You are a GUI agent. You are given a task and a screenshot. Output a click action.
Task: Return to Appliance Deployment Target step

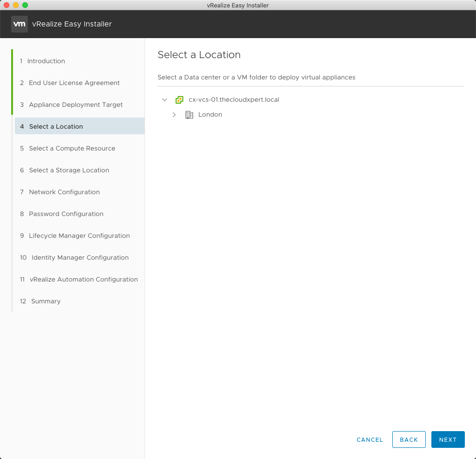[x=76, y=105]
